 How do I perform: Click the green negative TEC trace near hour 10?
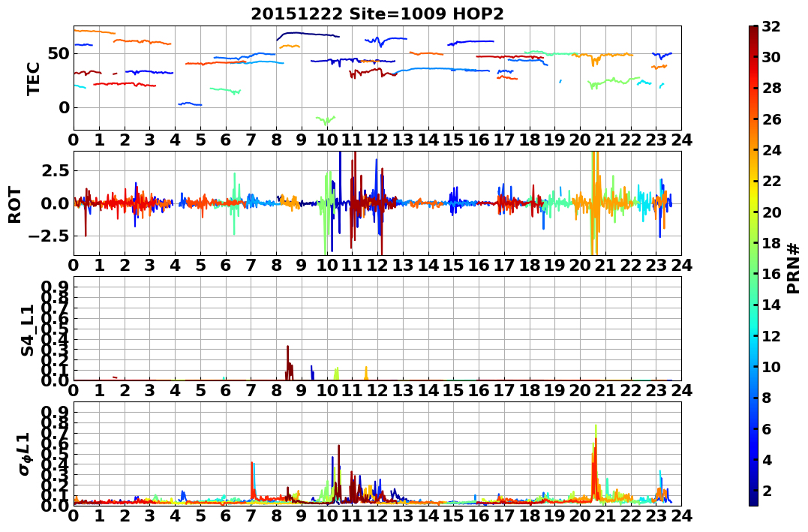click(326, 120)
